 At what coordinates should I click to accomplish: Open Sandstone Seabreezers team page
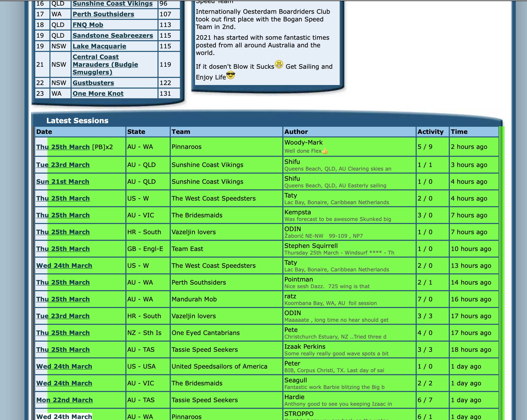coord(113,35)
